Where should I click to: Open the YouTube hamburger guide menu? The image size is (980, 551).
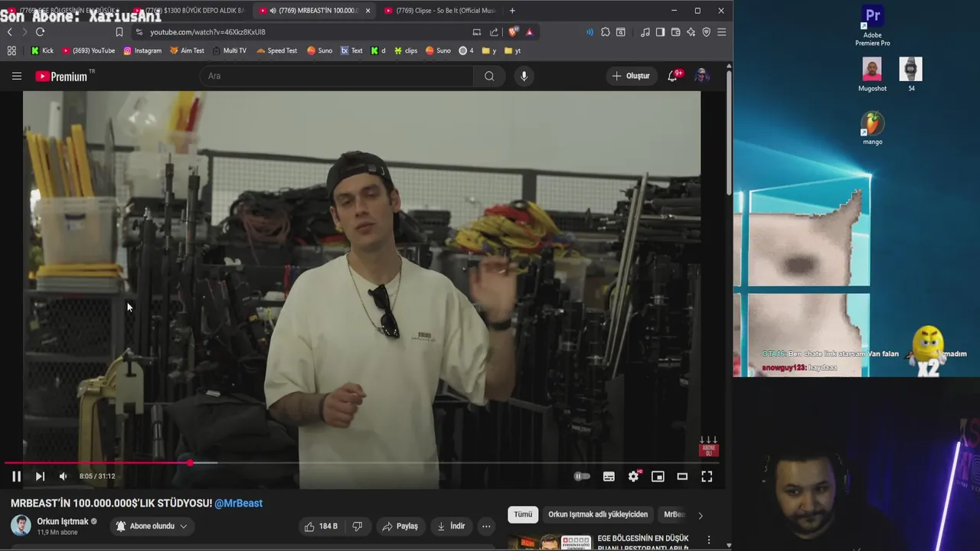point(16,76)
